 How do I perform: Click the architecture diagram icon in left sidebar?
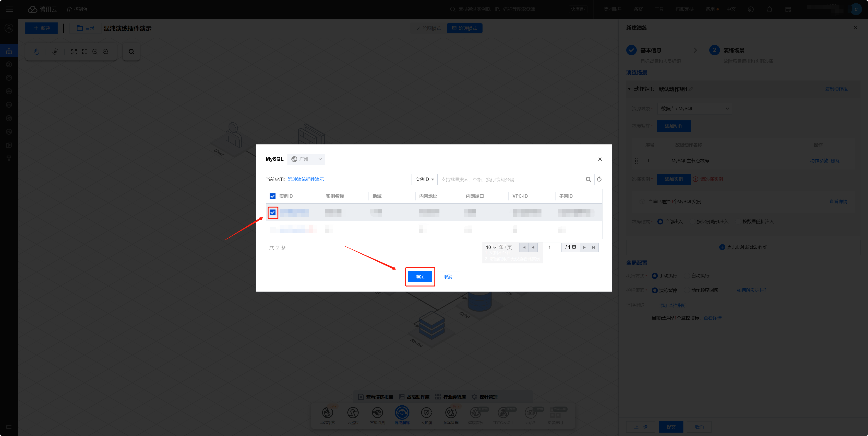[9, 51]
